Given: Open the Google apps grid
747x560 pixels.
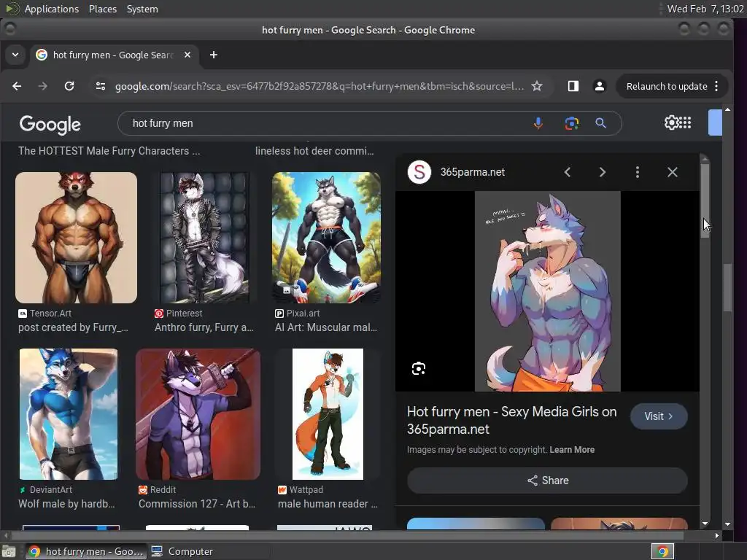Looking at the screenshot, I should pos(685,122).
